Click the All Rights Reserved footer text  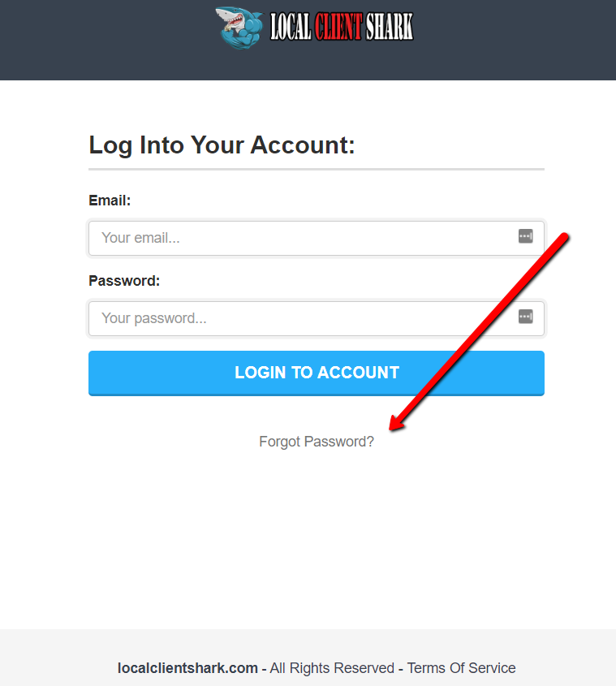[332, 668]
